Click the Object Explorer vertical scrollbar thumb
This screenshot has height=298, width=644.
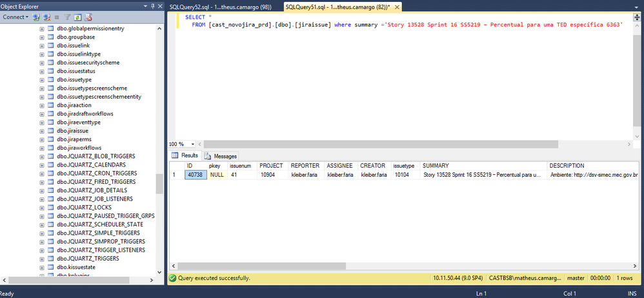[x=159, y=184]
